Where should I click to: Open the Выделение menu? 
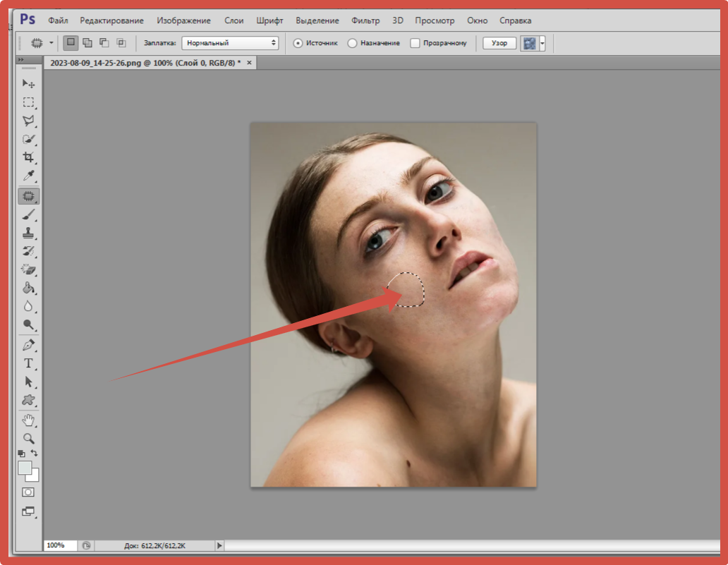coord(317,20)
